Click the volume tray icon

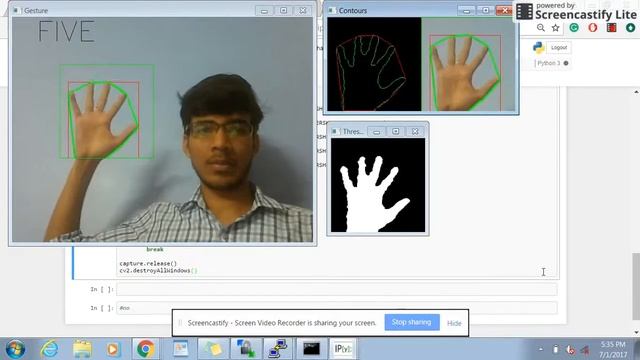click(x=585, y=350)
